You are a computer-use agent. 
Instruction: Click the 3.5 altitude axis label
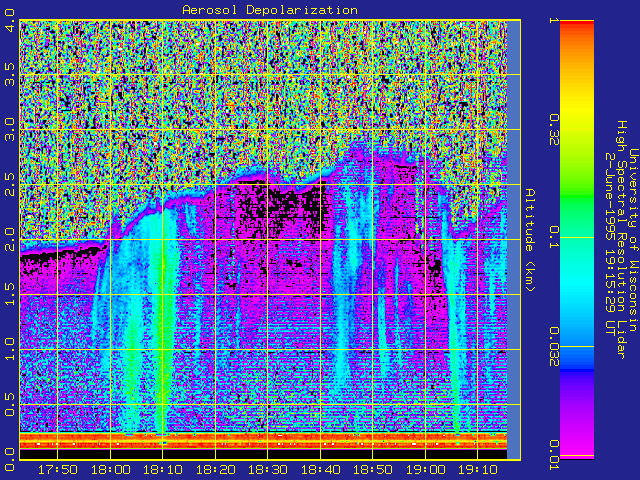(10, 75)
